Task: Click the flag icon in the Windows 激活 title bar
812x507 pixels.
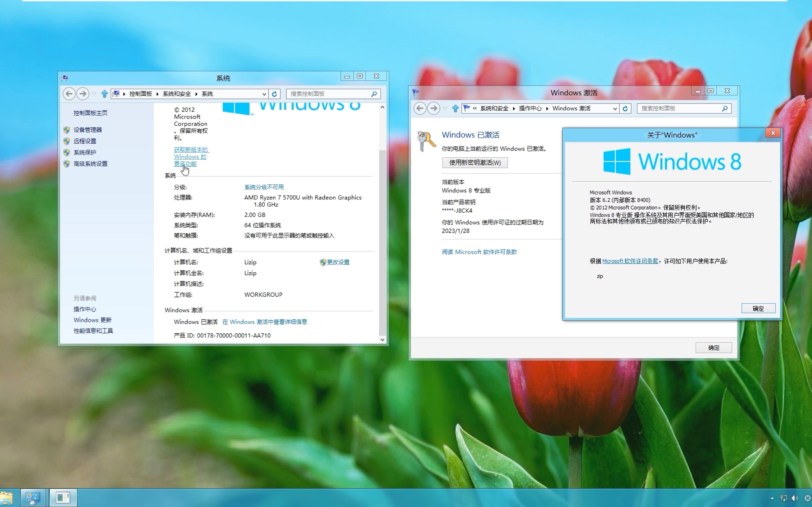Action: coord(416,92)
